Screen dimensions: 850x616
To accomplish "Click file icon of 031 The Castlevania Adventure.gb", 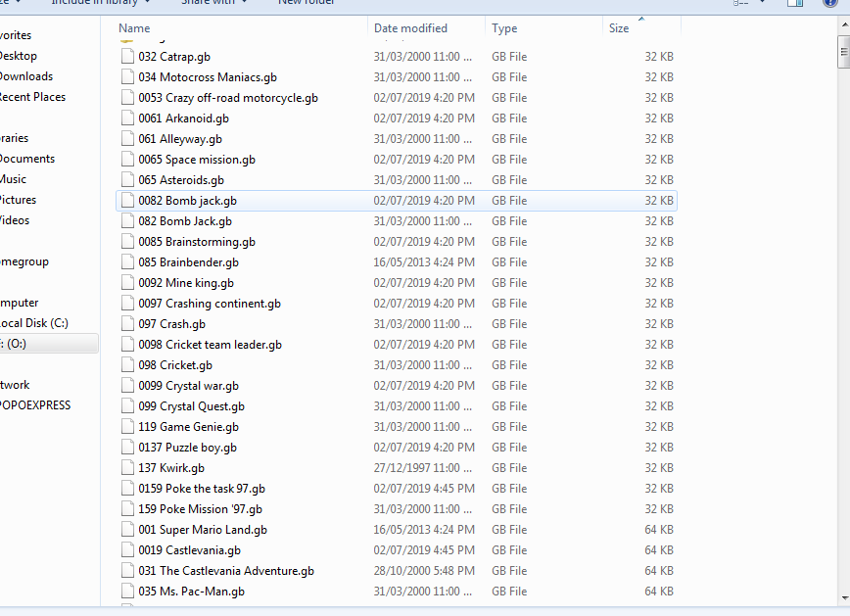I will [x=127, y=572].
